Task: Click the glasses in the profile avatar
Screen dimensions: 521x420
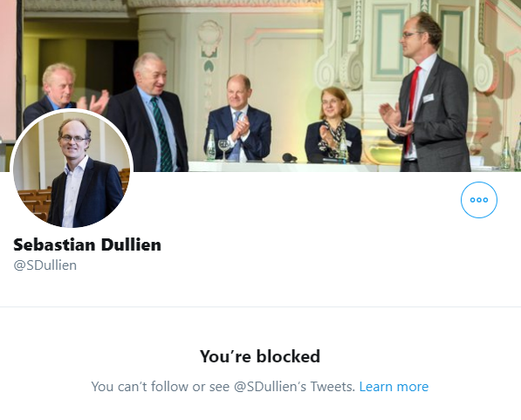Action: 73,139
